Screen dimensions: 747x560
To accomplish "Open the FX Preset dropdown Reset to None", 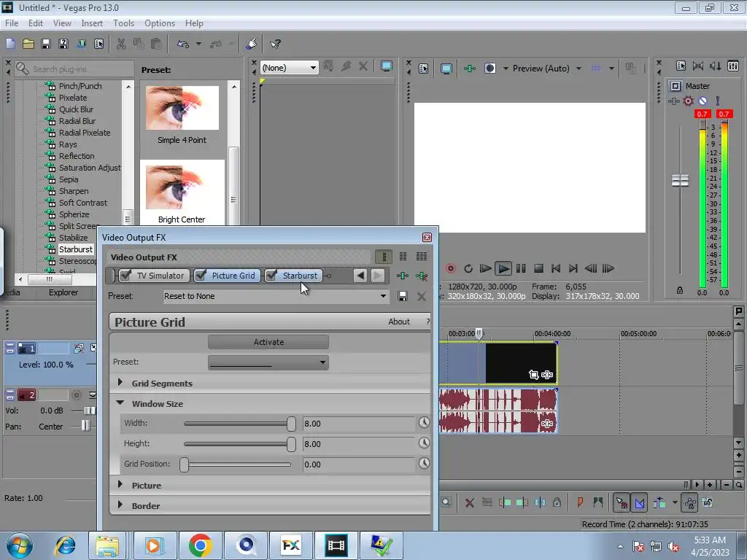I will click(x=276, y=296).
